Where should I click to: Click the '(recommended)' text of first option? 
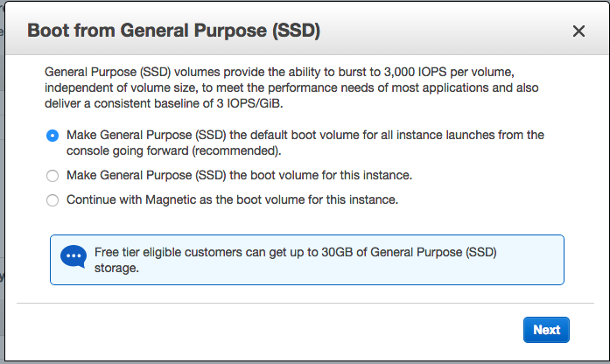pos(240,150)
